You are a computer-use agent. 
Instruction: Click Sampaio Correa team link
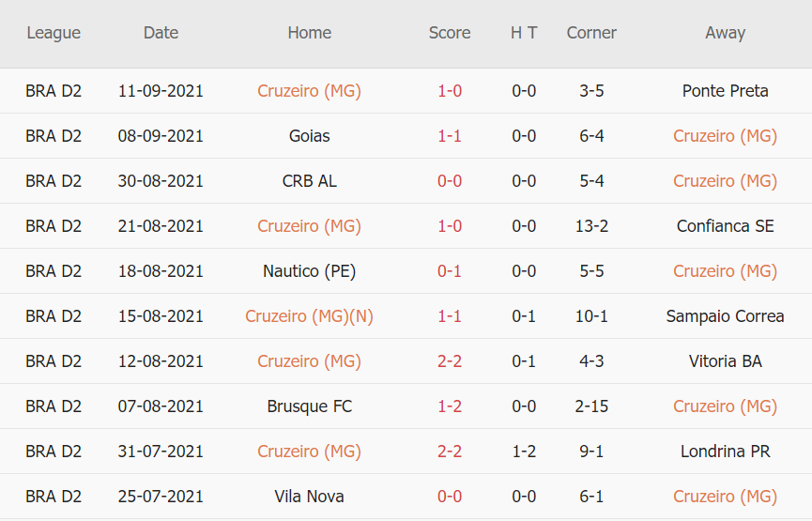point(725,316)
